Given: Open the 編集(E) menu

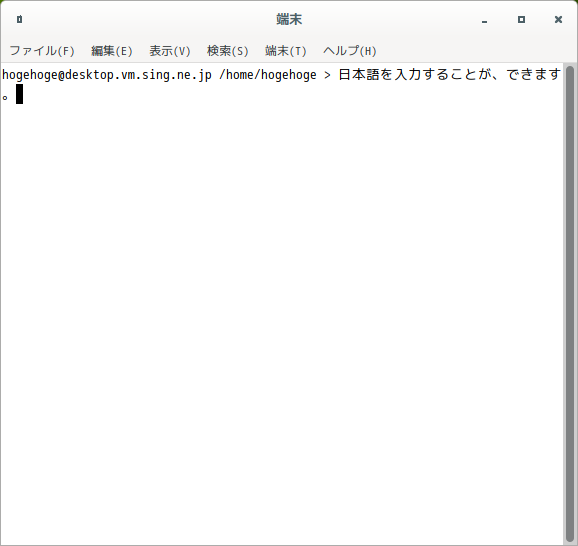Looking at the screenshot, I should pyautogui.click(x=112, y=51).
